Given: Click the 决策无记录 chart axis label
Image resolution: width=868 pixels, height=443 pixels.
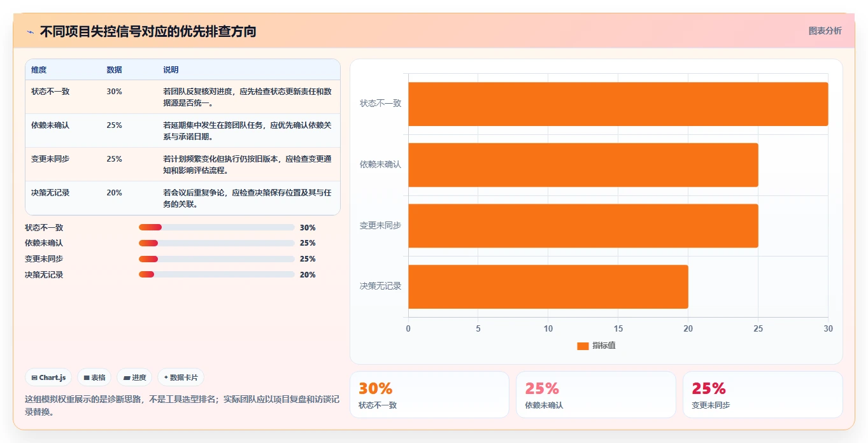Looking at the screenshot, I should coord(380,286).
